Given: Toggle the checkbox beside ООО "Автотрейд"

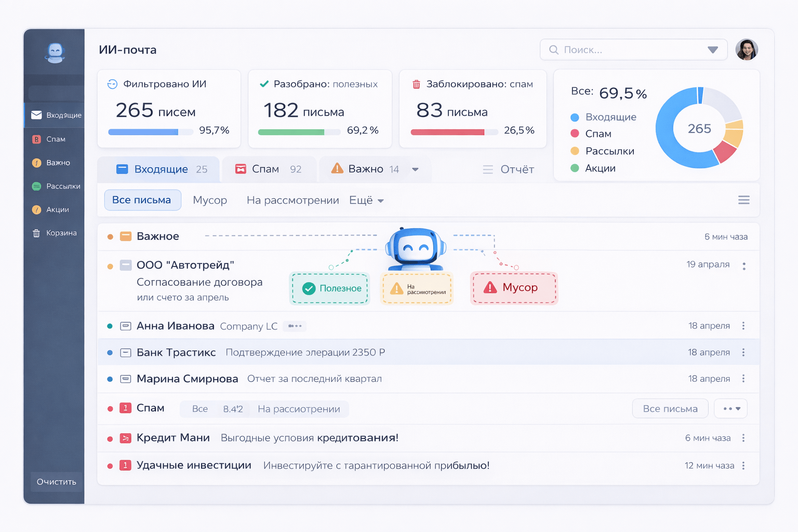Looking at the screenshot, I should click(126, 265).
